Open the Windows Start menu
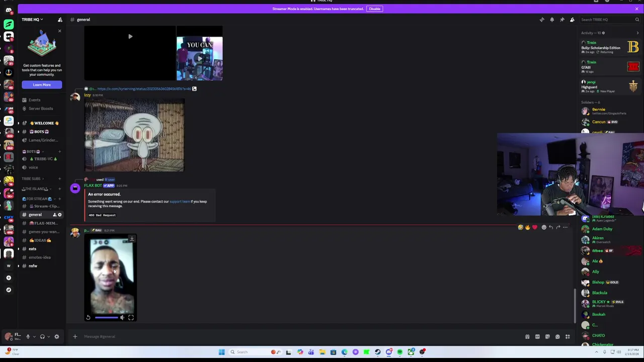 (x=221, y=352)
